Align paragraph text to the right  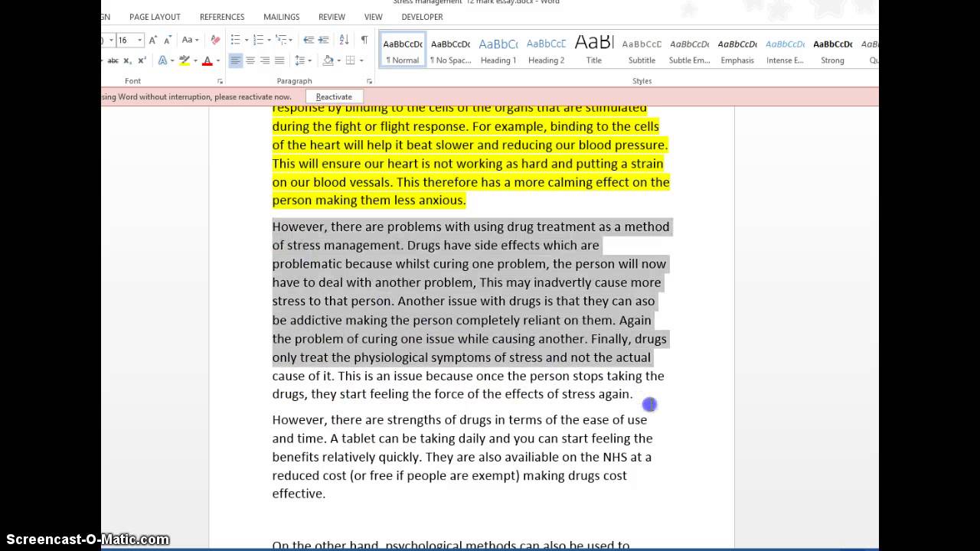click(x=265, y=60)
